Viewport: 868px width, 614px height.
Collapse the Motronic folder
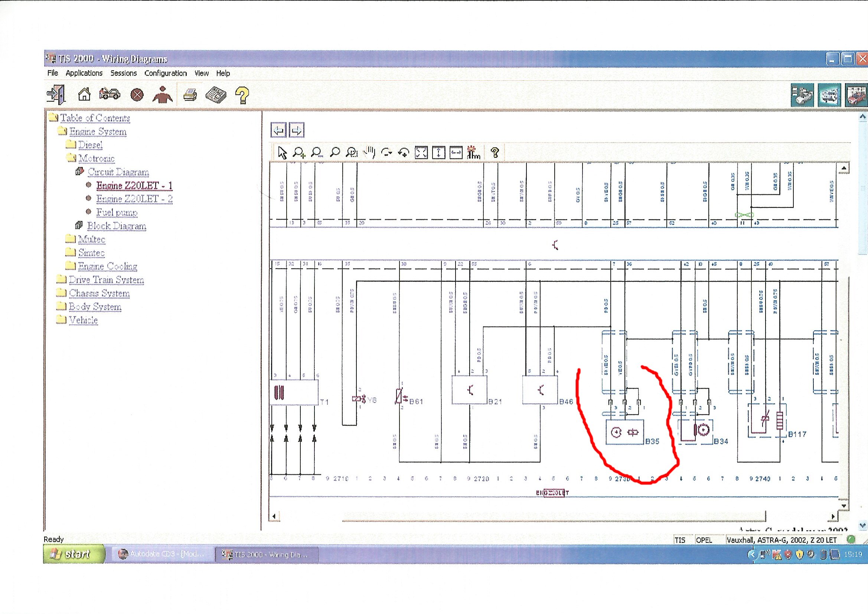pos(96,159)
